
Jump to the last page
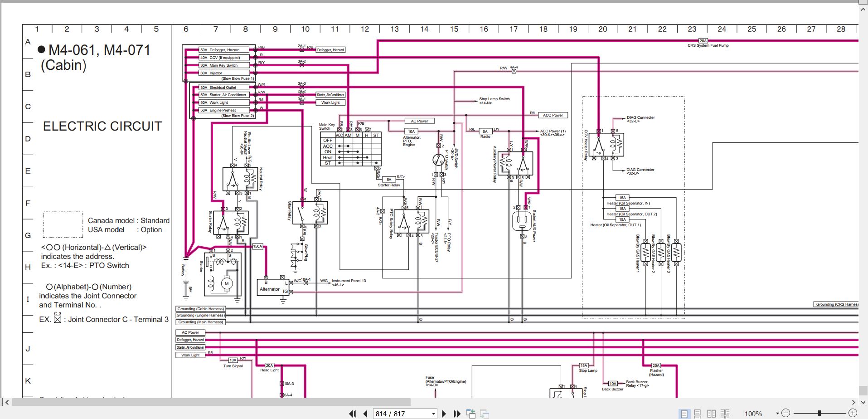tap(457, 414)
